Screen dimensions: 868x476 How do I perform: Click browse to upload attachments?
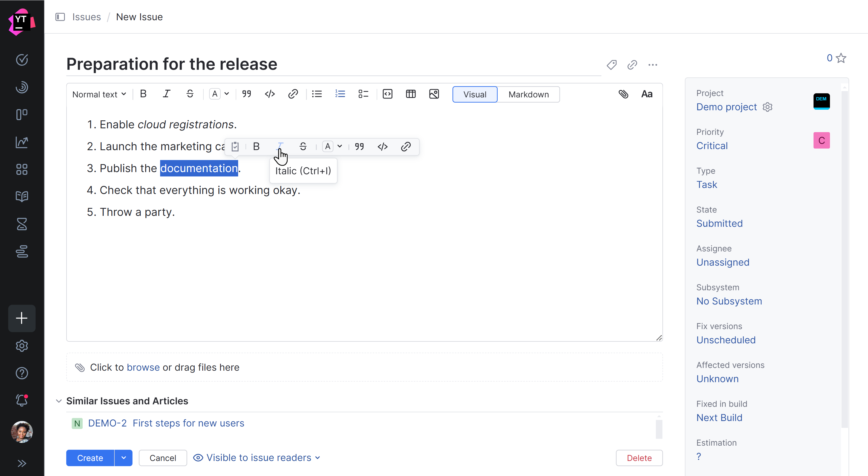coord(143,367)
